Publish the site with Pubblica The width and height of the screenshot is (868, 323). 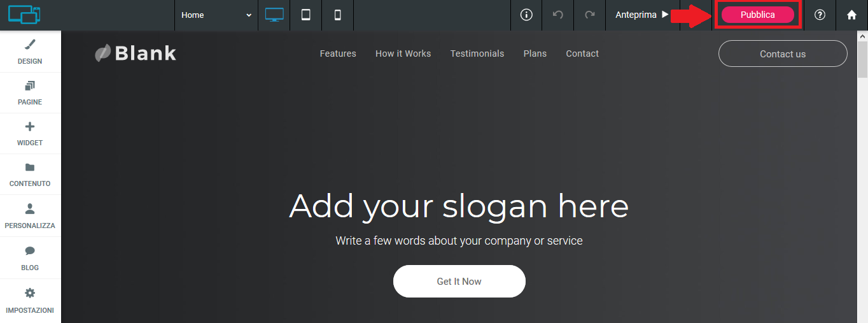(757, 15)
